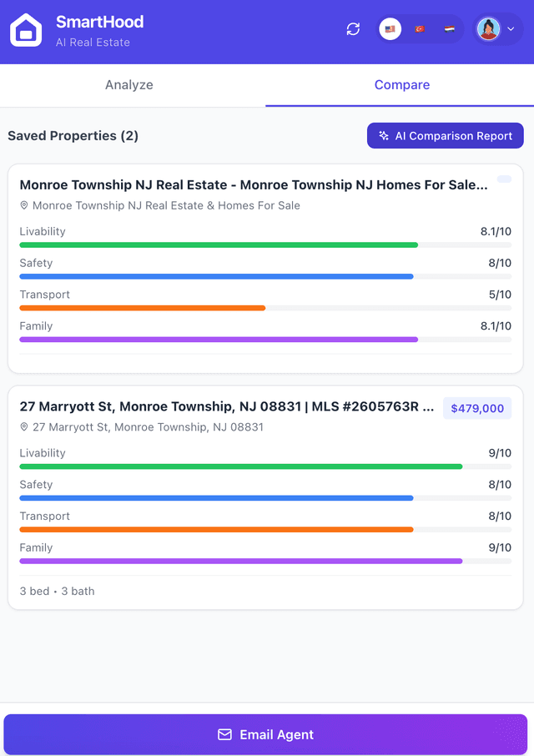Select the US flag language icon
The width and height of the screenshot is (534, 756).
[x=389, y=28]
